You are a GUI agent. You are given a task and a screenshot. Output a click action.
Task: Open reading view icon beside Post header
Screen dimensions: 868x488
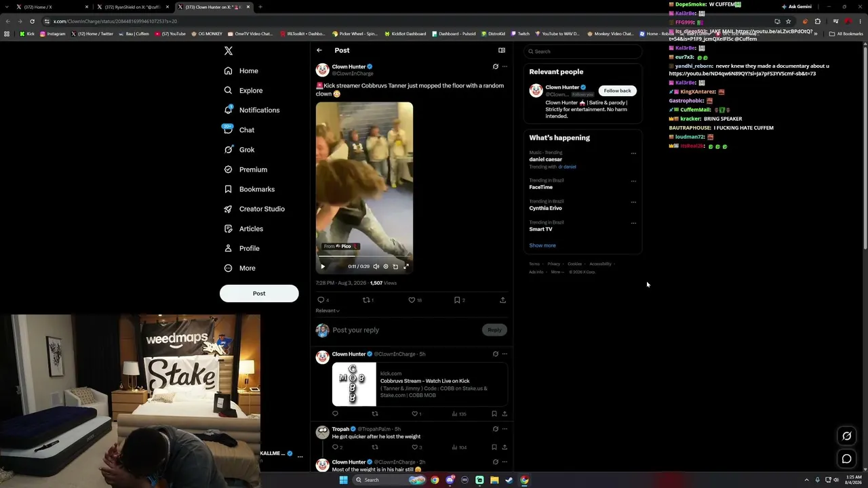pos(502,50)
